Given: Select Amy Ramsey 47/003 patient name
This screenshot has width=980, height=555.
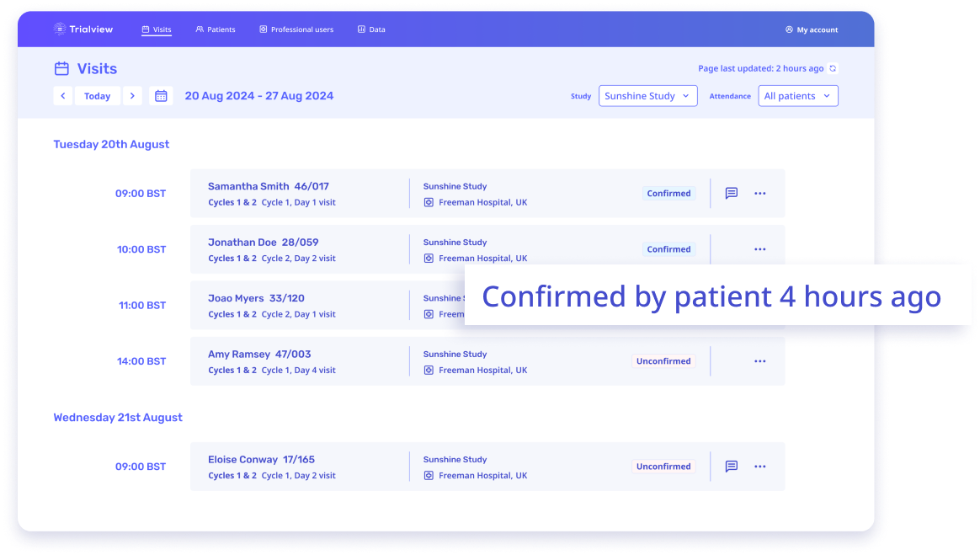Looking at the screenshot, I should point(258,355).
